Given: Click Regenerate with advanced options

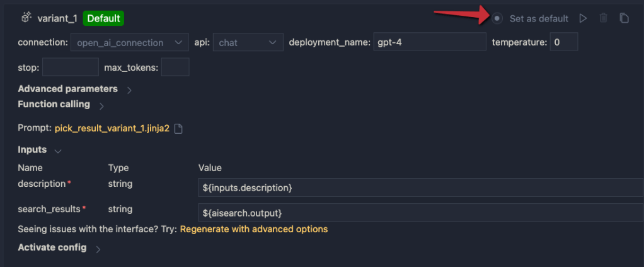Looking at the screenshot, I should [x=253, y=229].
